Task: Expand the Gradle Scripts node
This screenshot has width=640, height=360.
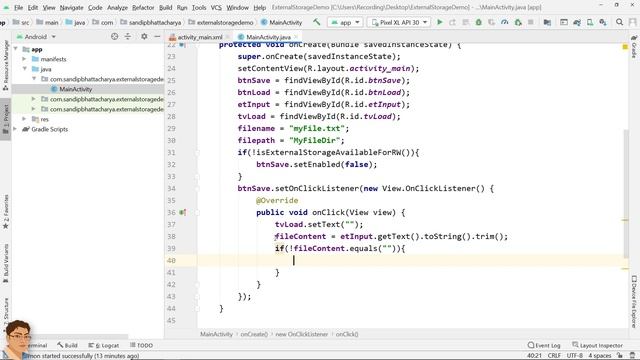Action: tap(16, 129)
